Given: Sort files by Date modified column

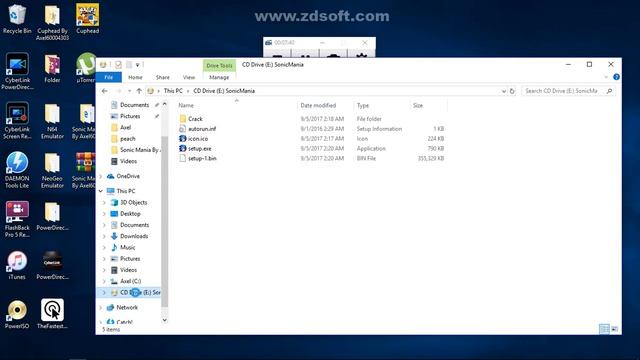Looking at the screenshot, I should coord(325,105).
